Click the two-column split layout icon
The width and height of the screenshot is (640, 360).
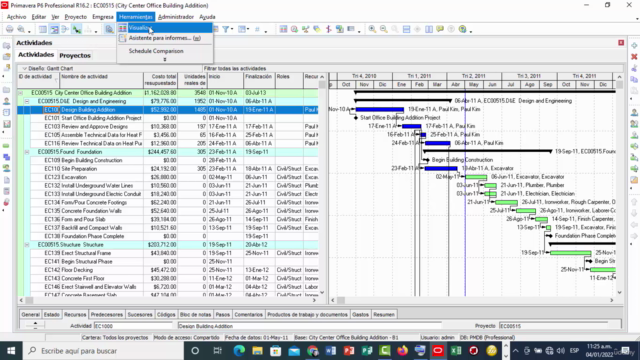pos(429,29)
